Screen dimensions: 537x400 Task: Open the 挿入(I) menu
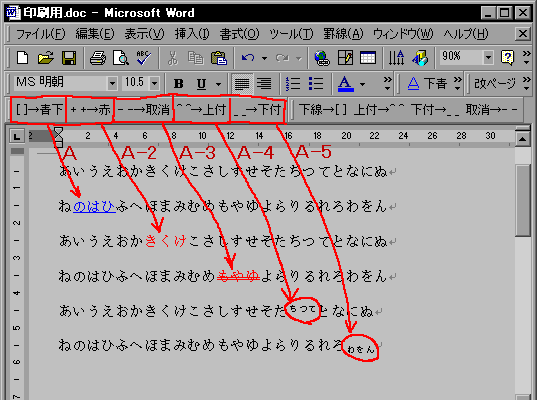192,34
